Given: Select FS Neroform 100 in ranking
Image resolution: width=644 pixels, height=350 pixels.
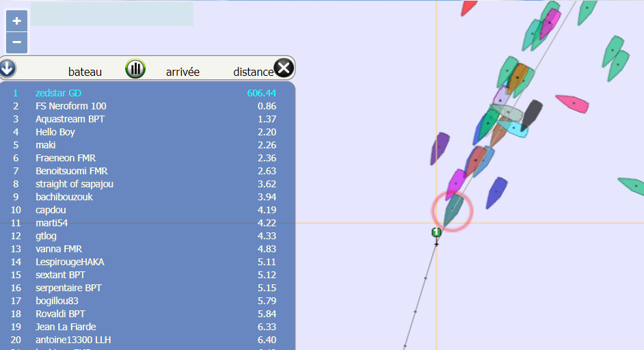Looking at the screenshot, I should [71, 106].
